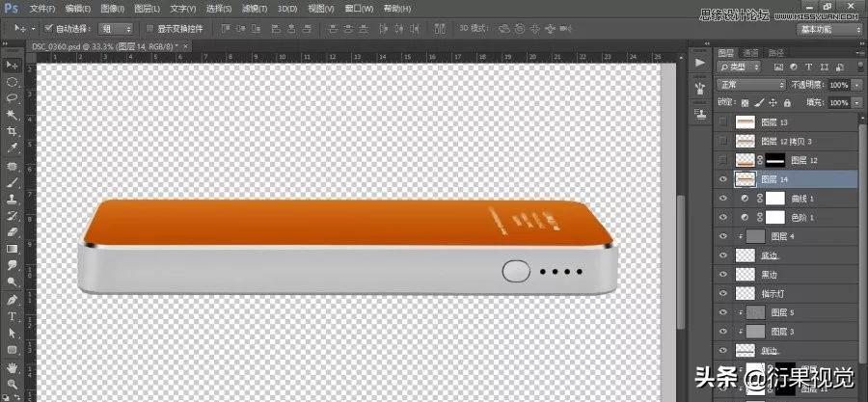Open the Clone Source stamp panel icon
Image resolution: width=868 pixels, height=402 pixels.
(700, 115)
